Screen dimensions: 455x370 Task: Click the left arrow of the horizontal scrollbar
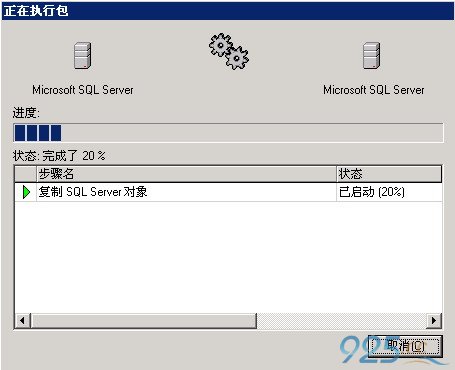coord(23,321)
